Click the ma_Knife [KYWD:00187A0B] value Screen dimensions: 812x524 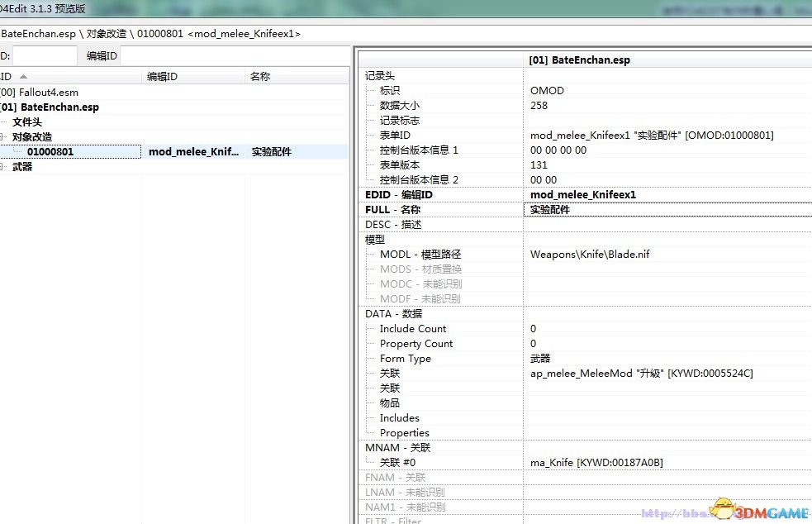pyautogui.click(x=596, y=462)
